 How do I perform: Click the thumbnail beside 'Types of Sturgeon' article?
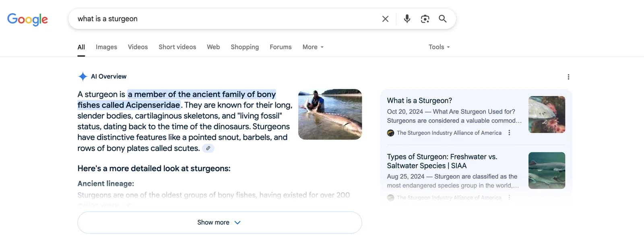coord(547,170)
